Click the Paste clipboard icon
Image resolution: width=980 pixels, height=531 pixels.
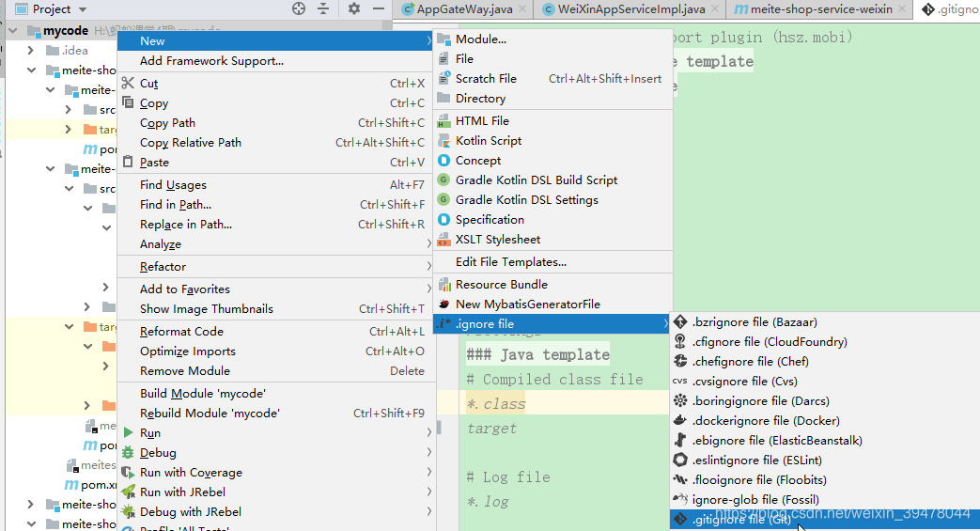coord(128,162)
